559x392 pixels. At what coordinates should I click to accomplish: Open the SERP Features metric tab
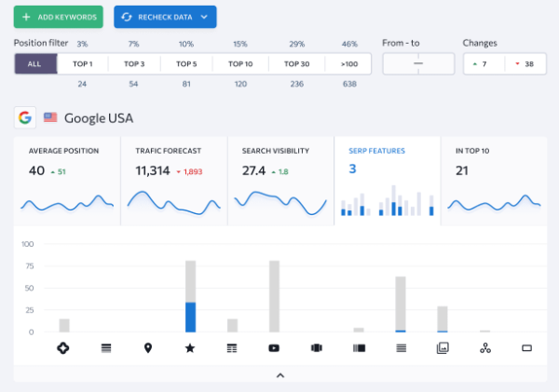coord(387,181)
